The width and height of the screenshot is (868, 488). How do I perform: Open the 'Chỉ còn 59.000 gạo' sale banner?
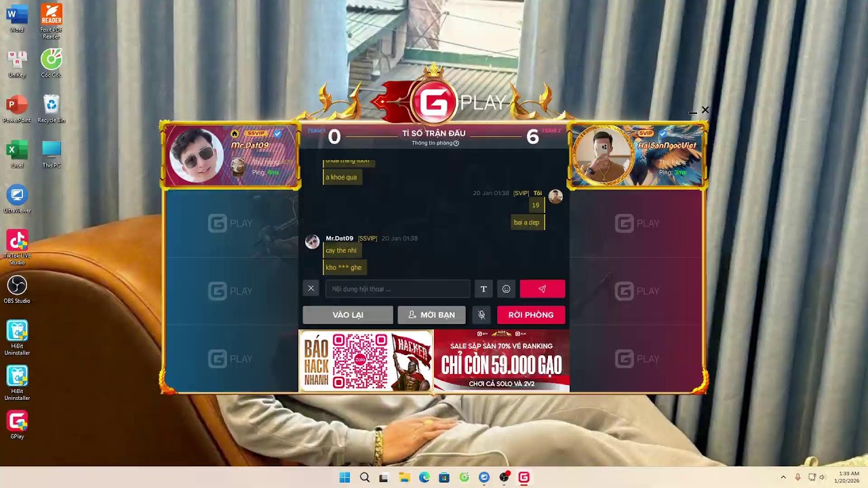(x=502, y=361)
